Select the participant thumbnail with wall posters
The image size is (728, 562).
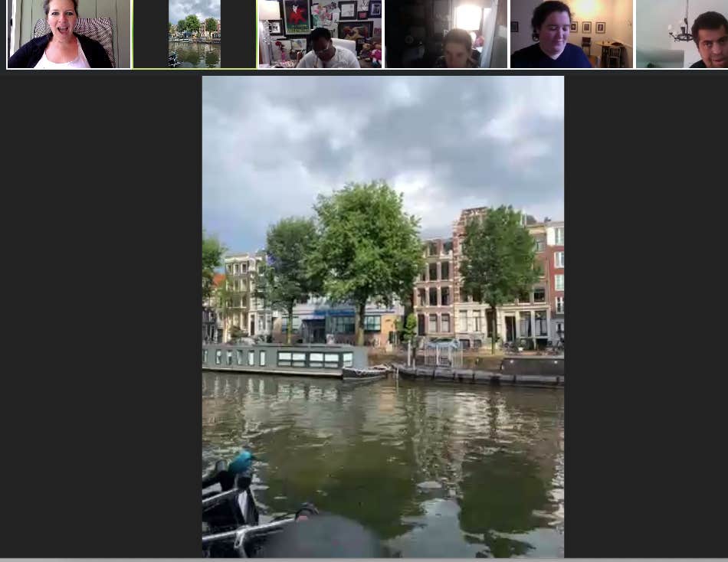tap(320, 34)
